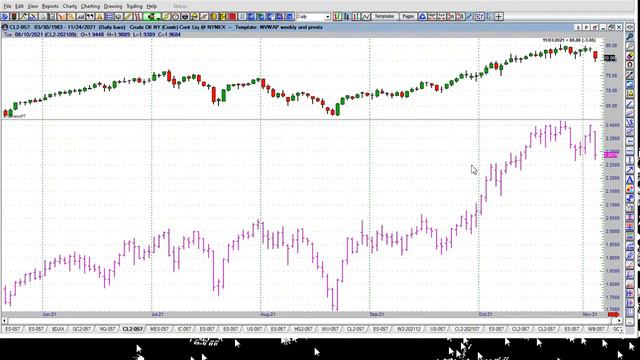The height and width of the screenshot is (360, 640).
Task: Switch to the W2-202112 tab
Action: (x=409, y=329)
